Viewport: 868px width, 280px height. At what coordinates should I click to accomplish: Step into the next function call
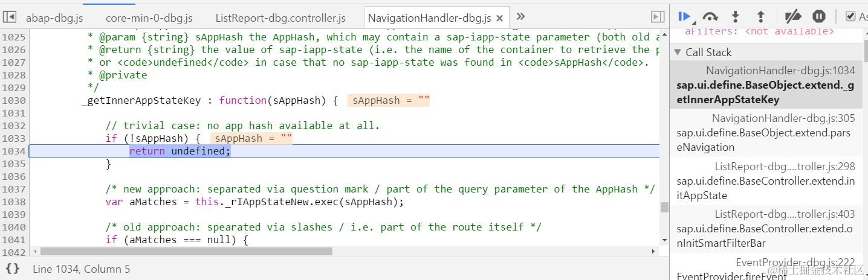736,16
